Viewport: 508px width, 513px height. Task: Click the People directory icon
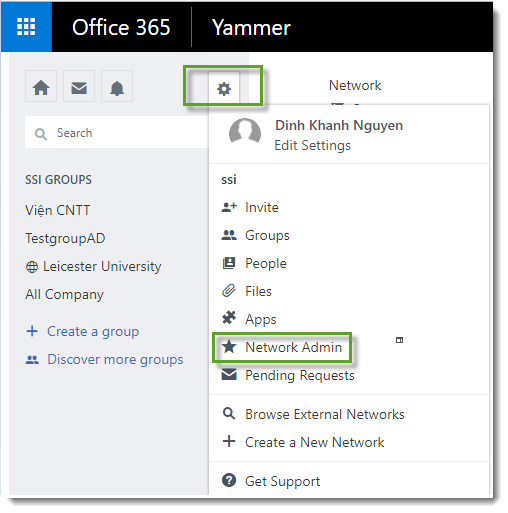(229, 263)
